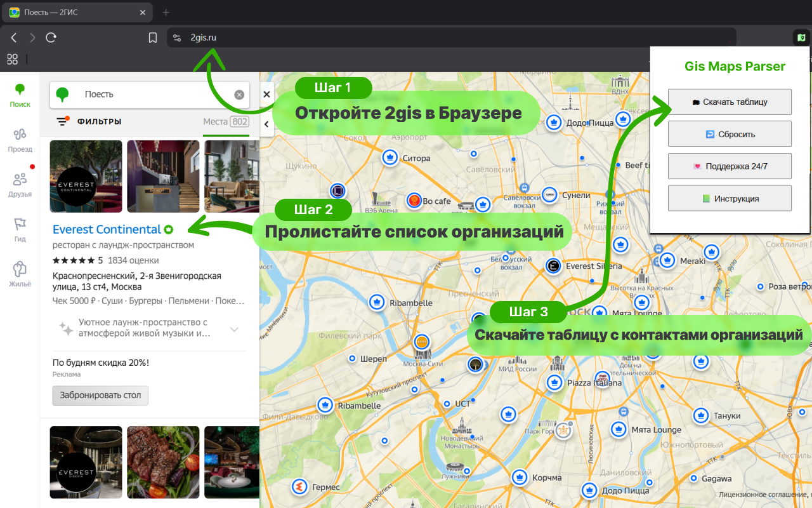
Task: Close the search panel with X
Action: point(266,95)
